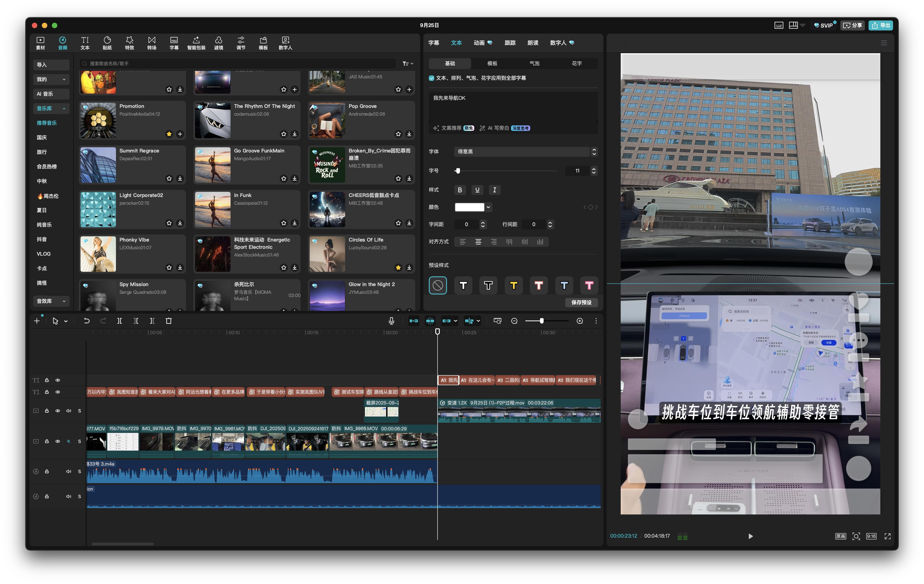
Task: Open the selection tool dropdown arrow
Action: pos(66,321)
